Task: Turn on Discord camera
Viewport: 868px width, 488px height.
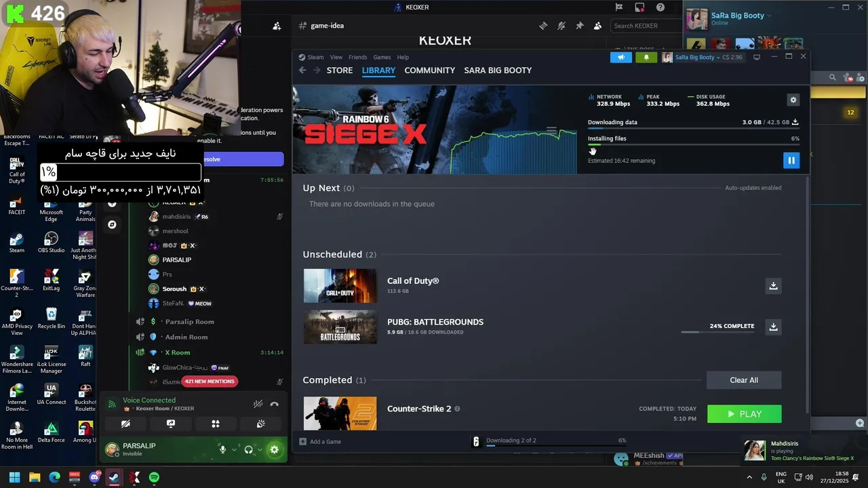Action: (125, 424)
